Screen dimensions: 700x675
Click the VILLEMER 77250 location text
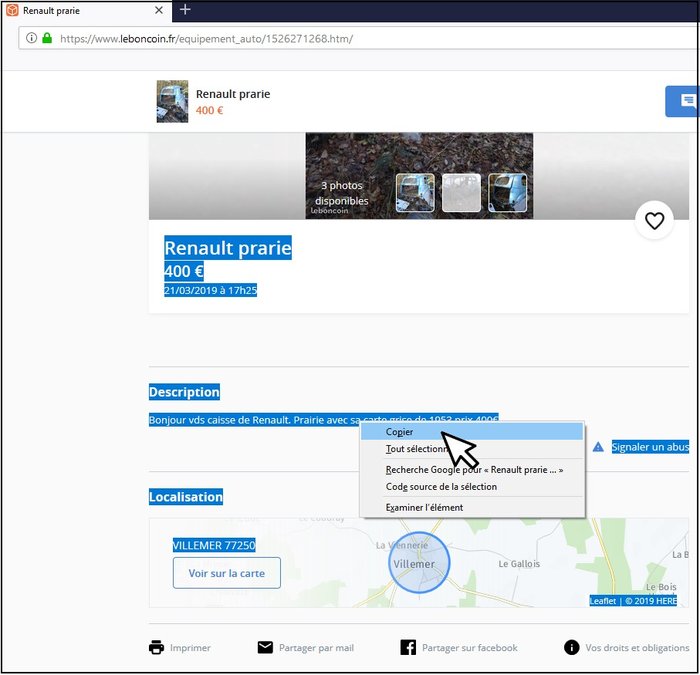pyautogui.click(x=214, y=545)
